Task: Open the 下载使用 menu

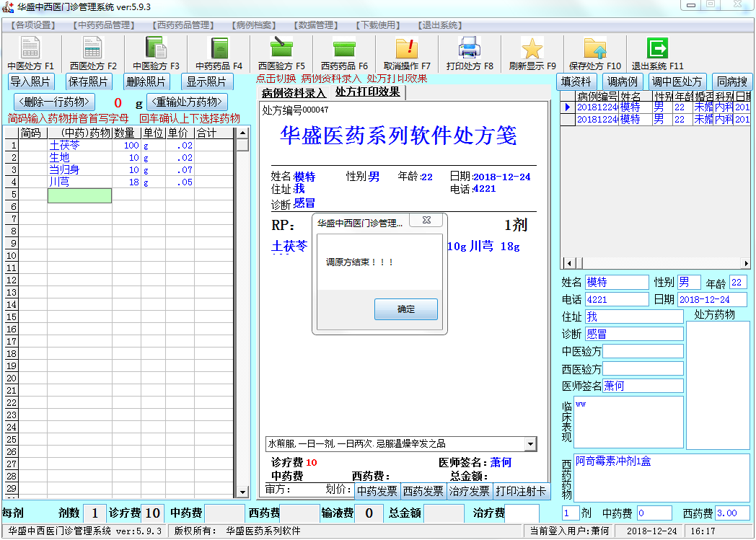Action: tap(378, 25)
